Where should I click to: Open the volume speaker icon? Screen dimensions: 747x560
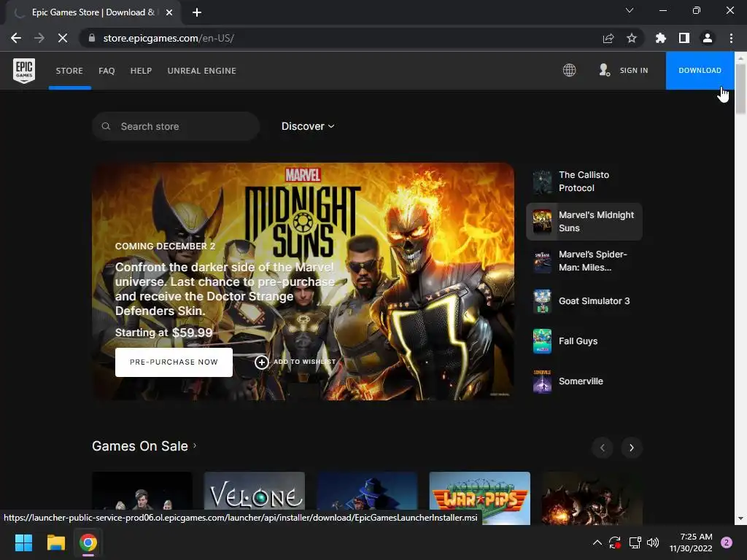point(653,542)
